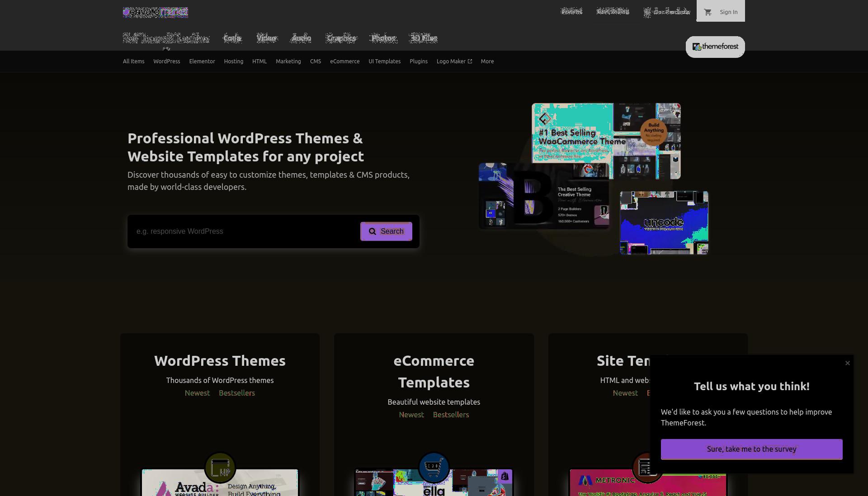This screenshot has width=868, height=496.
Task: Open the Uncode theme preview image
Action: click(x=664, y=222)
